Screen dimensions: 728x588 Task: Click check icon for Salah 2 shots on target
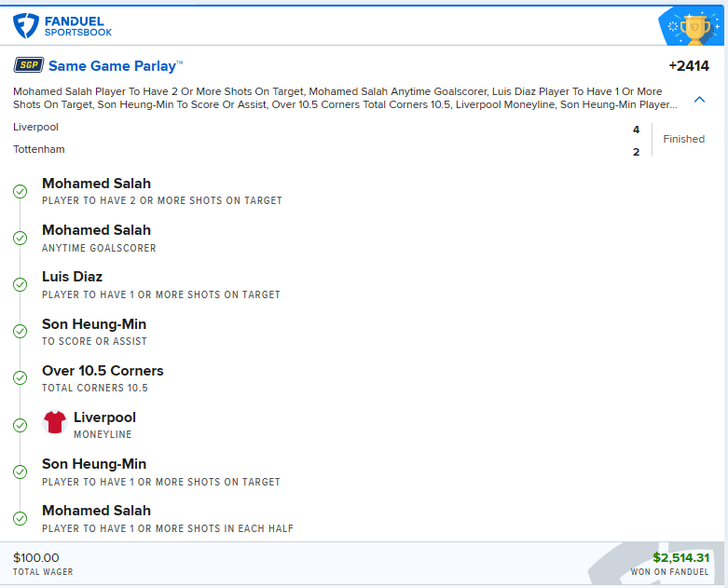20,191
